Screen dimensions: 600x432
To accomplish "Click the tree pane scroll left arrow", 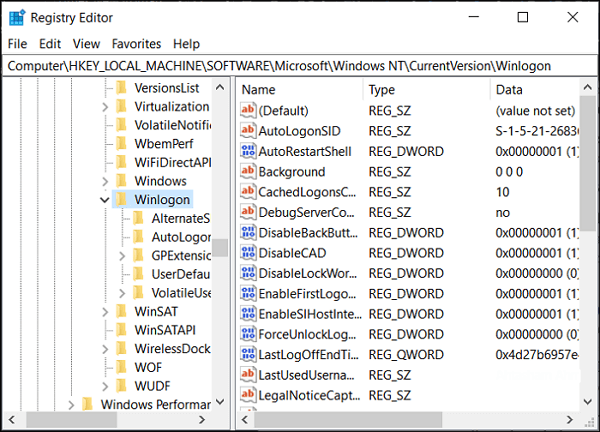I will pos(12,420).
